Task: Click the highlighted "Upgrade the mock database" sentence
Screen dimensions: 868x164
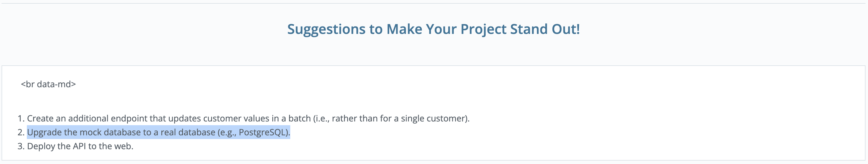Action: (158, 132)
